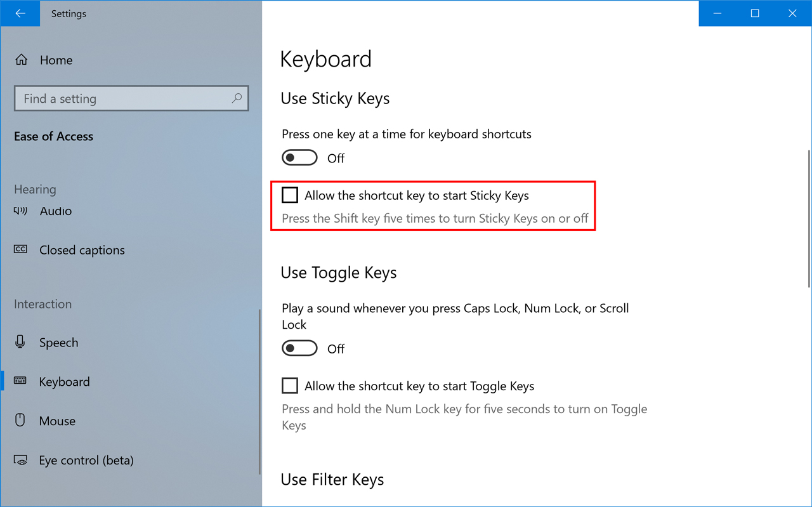Open the Closed captions page label
This screenshot has height=507, width=812.
click(x=82, y=250)
